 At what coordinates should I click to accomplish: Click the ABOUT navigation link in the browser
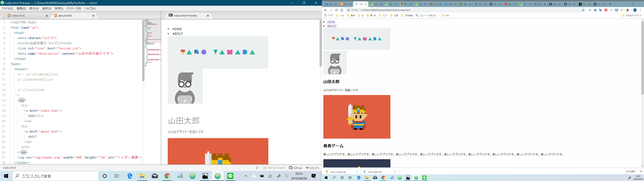[332, 26]
